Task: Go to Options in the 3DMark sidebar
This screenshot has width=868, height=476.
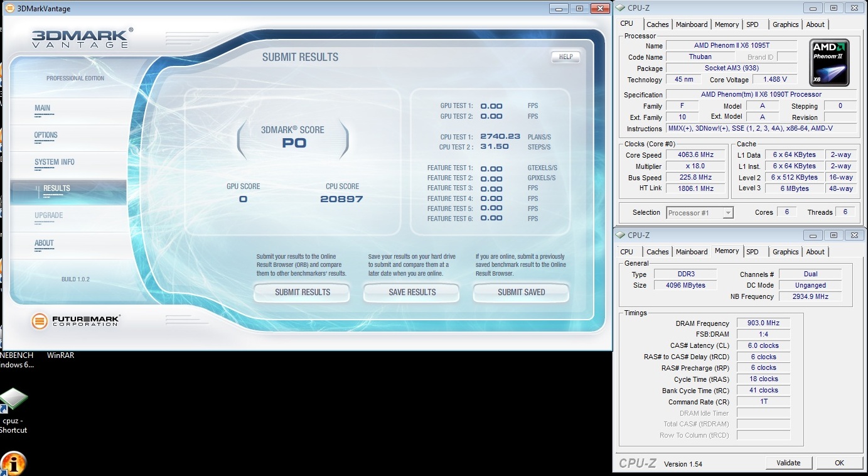Action: (46, 136)
